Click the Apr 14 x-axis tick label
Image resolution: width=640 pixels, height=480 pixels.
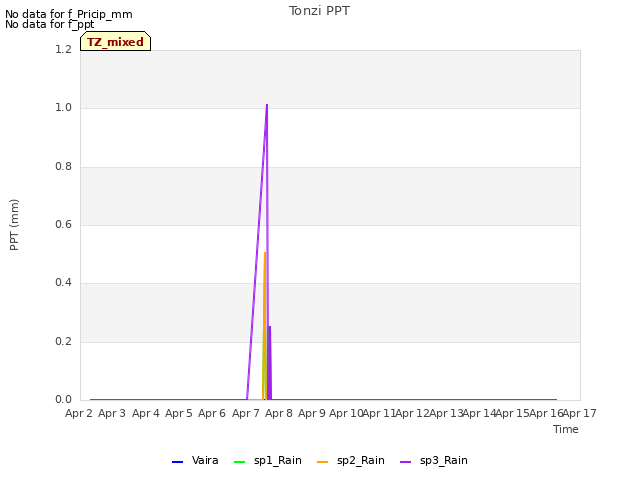pyautogui.click(x=479, y=413)
